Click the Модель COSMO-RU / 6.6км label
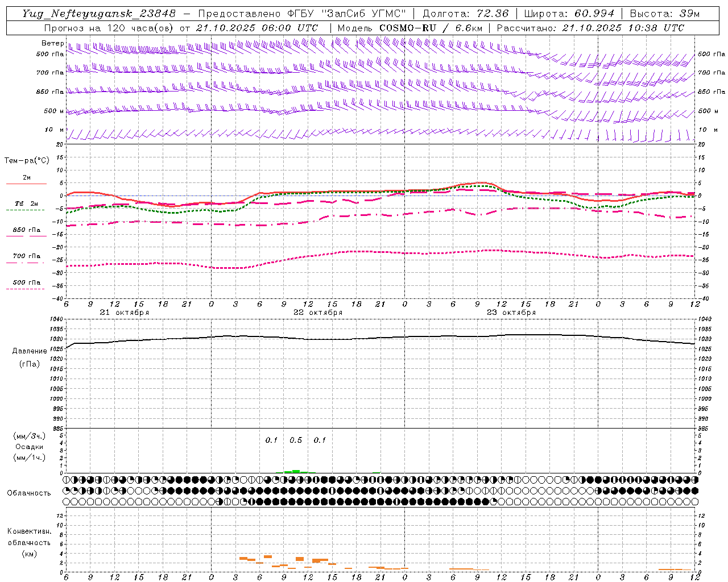 [410, 28]
